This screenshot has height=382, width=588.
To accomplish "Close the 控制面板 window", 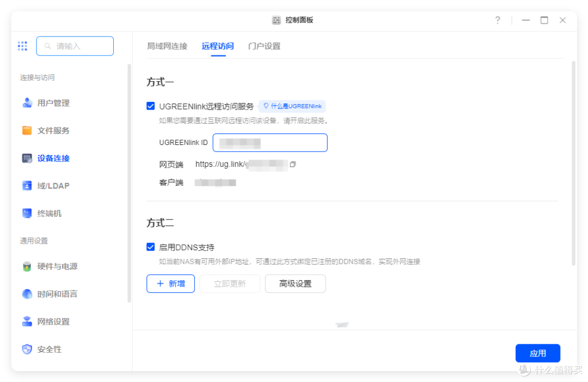I will click(562, 20).
